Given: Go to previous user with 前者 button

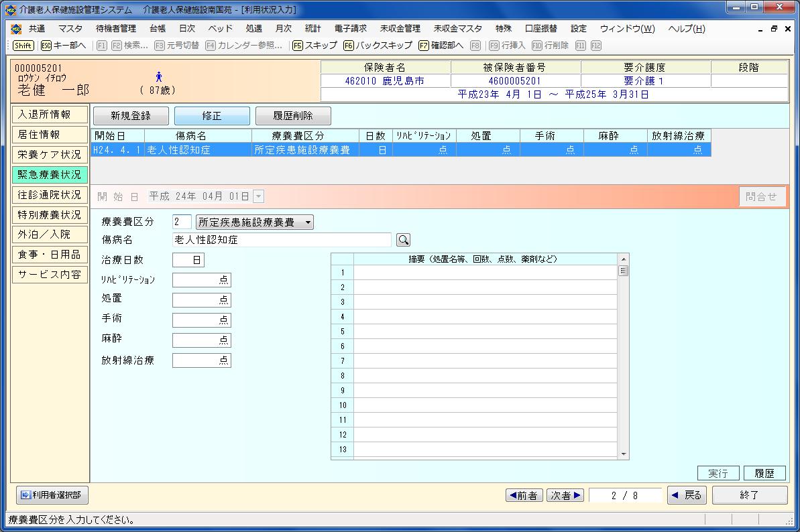Looking at the screenshot, I should [524, 495].
